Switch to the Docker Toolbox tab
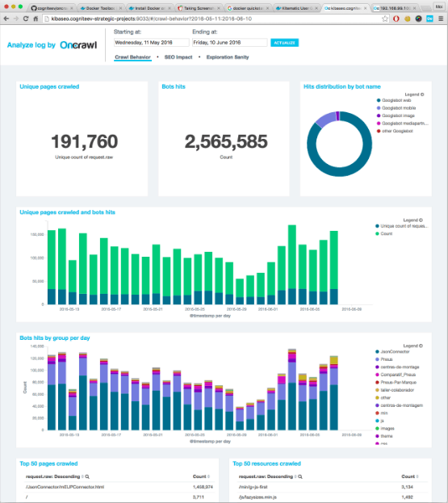Viewport: 448px width, 503px height. [x=101, y=8]
